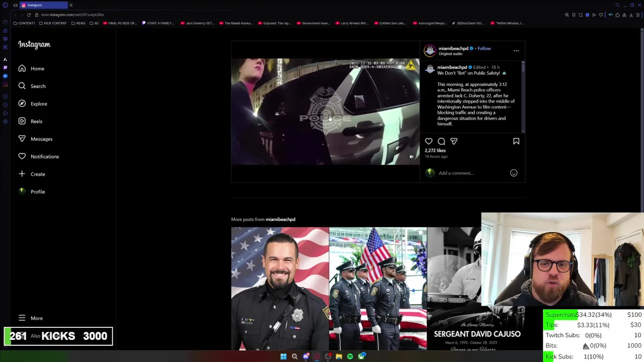Open Asmongold Respo bookmark
The width and height of the screenshot is (644, 362).
(430, 23)
